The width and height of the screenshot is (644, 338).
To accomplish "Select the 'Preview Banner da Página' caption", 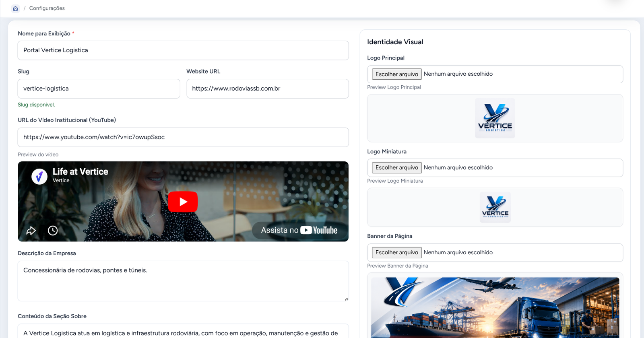I will coord(398,266).
